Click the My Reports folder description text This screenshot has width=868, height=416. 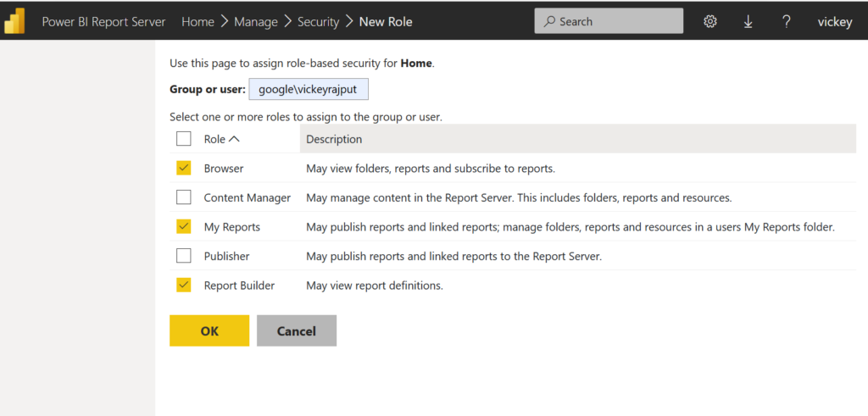point(570,227)
